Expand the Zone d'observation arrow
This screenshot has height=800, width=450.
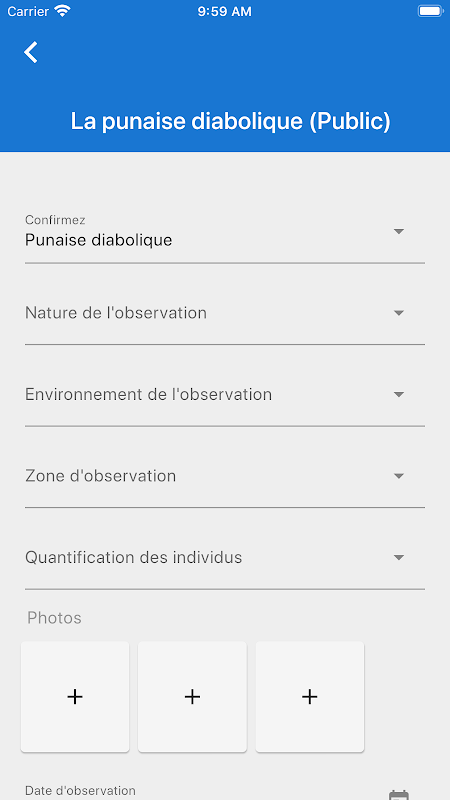click(x=399, y=476)
